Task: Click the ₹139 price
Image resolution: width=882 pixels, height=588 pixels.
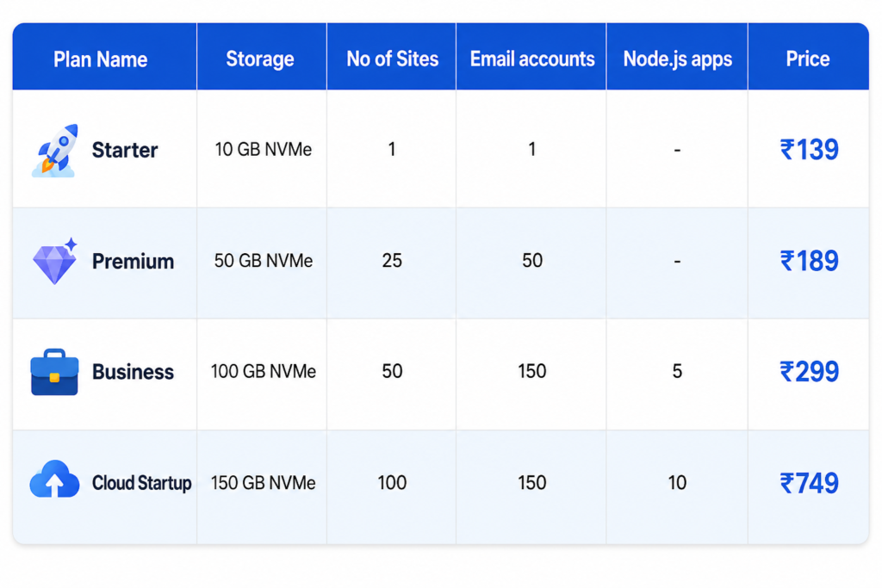Action: [x=809, y=150]
